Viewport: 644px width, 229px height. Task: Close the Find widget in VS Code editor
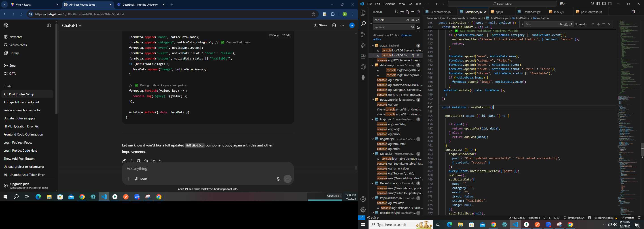tap(610, 24)
